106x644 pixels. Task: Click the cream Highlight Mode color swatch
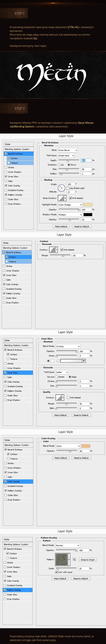pos(88,205)
